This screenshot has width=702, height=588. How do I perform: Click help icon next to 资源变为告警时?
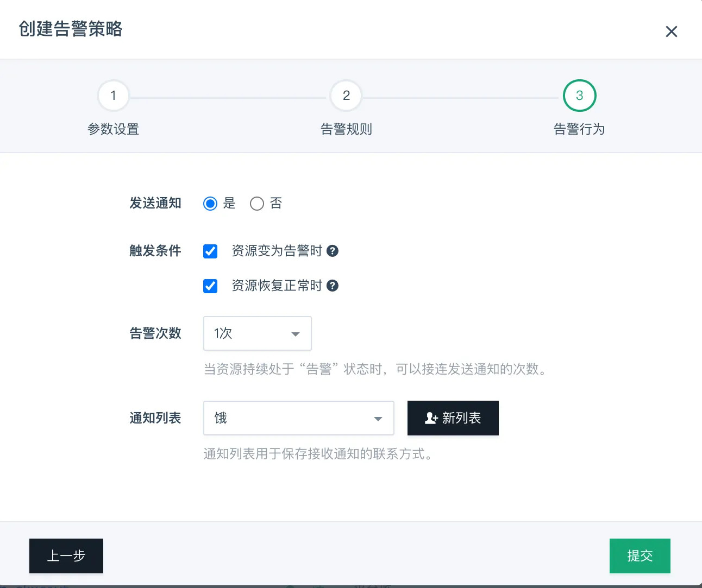tap(333, 251)
